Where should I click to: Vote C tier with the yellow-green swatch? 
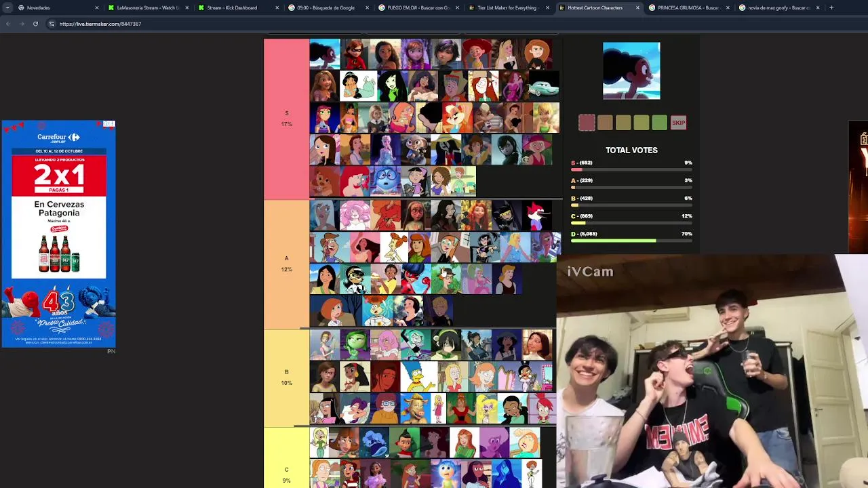point(642,123)
